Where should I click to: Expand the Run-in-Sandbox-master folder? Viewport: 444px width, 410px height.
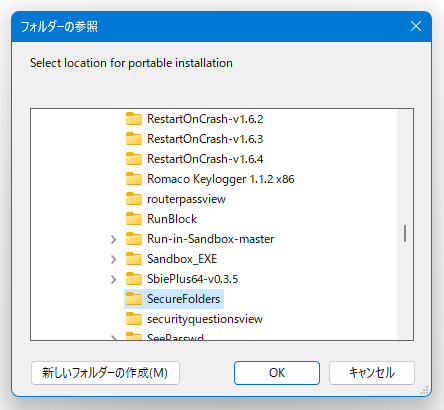tap(114, 239)
